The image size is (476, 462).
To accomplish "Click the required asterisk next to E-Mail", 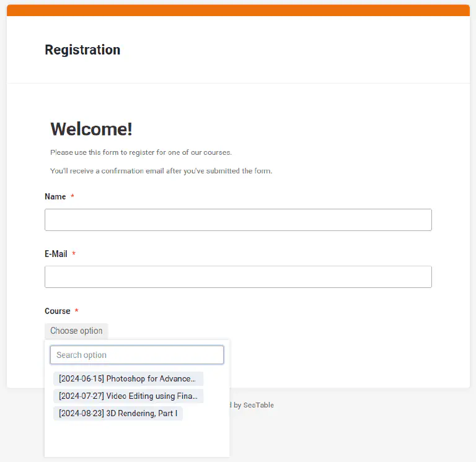I will click(74, 255).
